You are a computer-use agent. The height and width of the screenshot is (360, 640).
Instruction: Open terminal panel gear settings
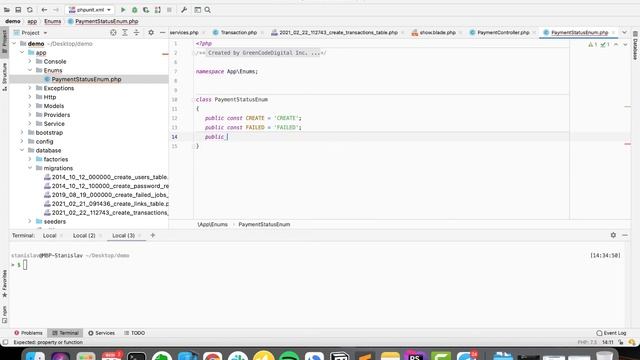pos(613,235)
